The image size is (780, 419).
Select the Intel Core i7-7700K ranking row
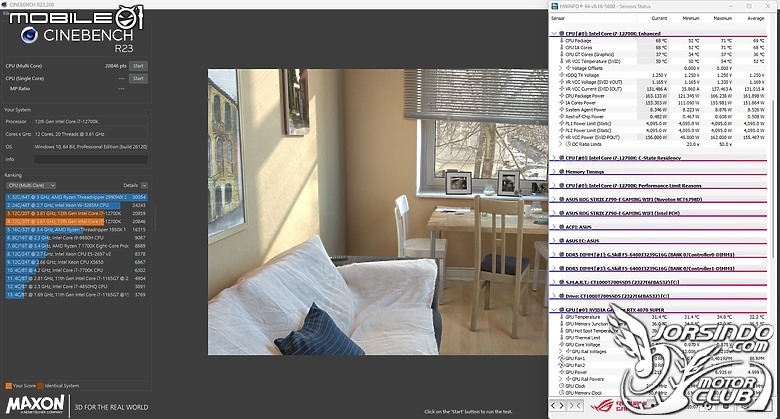tap(77, 270)
